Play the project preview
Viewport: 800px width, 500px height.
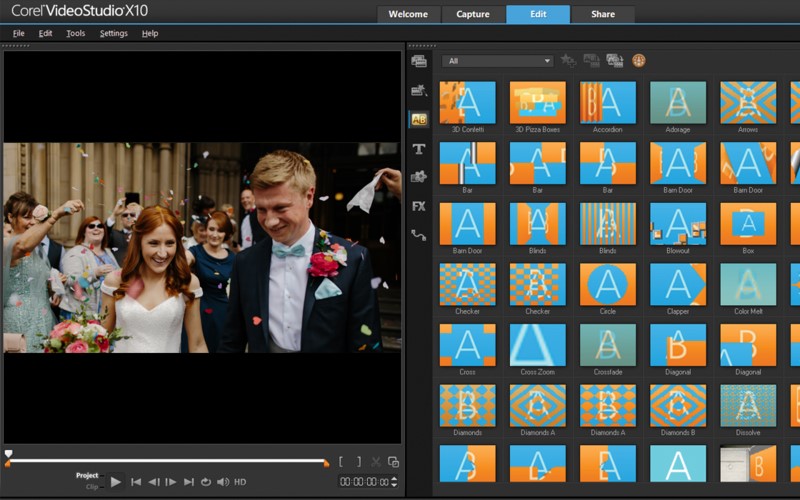click(x=116, y=482)
